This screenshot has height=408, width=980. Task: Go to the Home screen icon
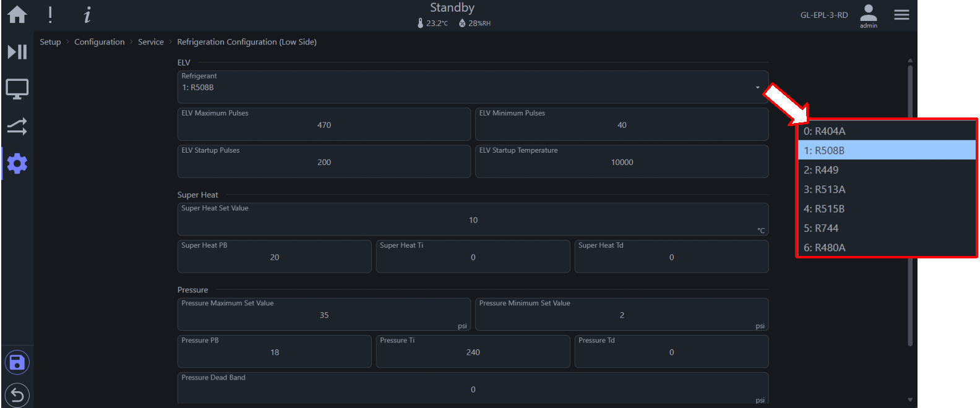[x=17, y=14]
